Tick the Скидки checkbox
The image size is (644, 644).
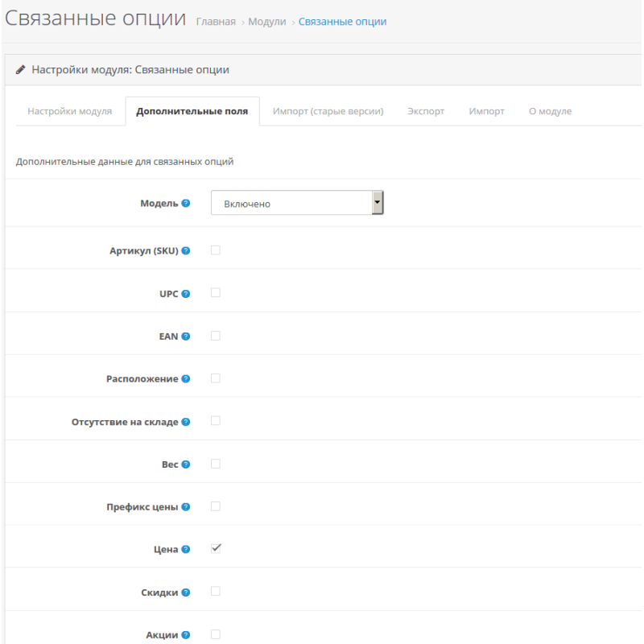pos(216,591)
